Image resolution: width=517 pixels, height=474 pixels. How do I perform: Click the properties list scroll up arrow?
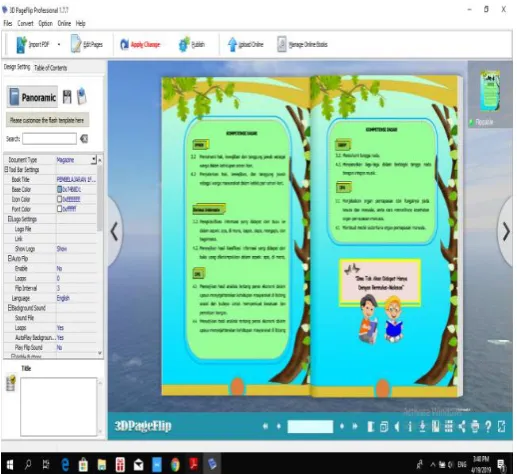100,160
